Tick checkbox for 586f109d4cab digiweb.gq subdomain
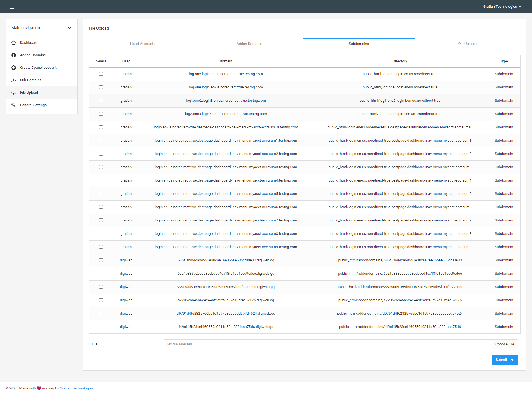The height and width of the screenshot is (395, 532). coord(101,260)
